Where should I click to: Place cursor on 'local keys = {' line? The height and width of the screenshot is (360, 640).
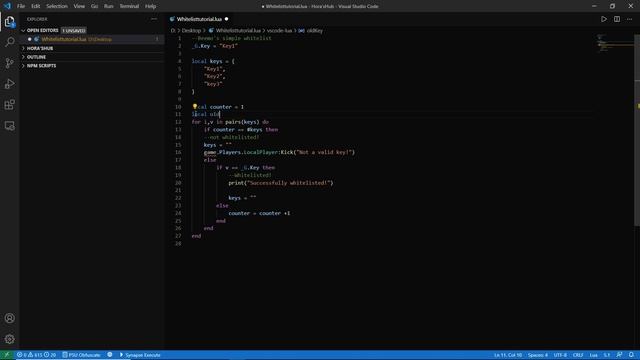click(213, 61)
